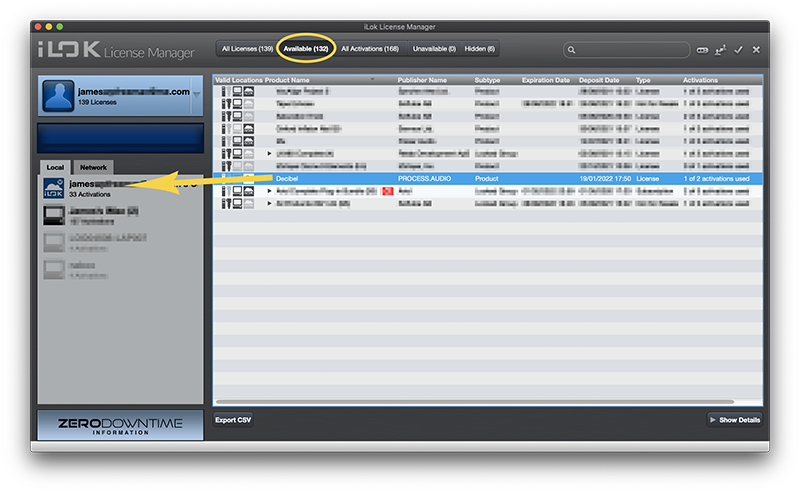Image resolution: width=800 pixels, height=492 pixels.
Task: Click the redeem activation code iLok icon
Action: (702, 50)
